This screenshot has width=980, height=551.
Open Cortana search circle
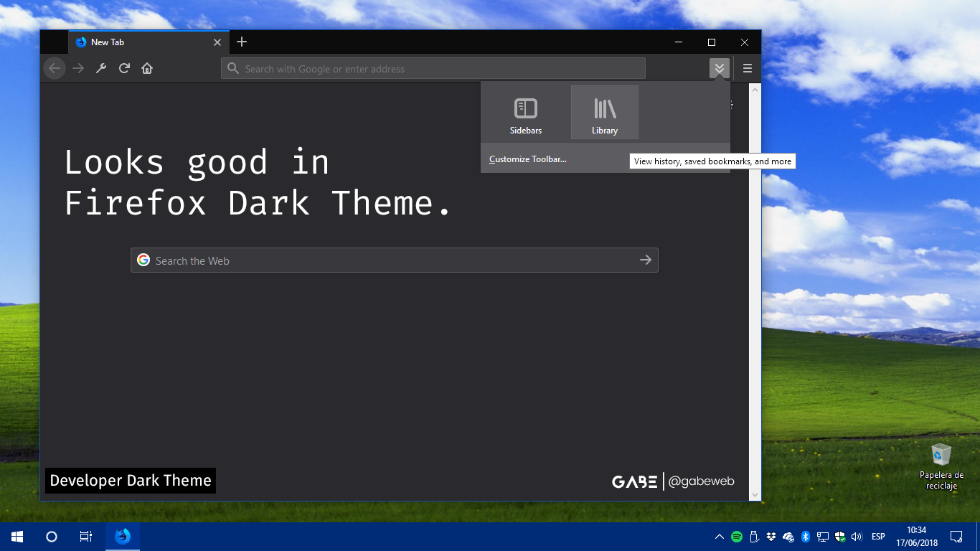52,537
